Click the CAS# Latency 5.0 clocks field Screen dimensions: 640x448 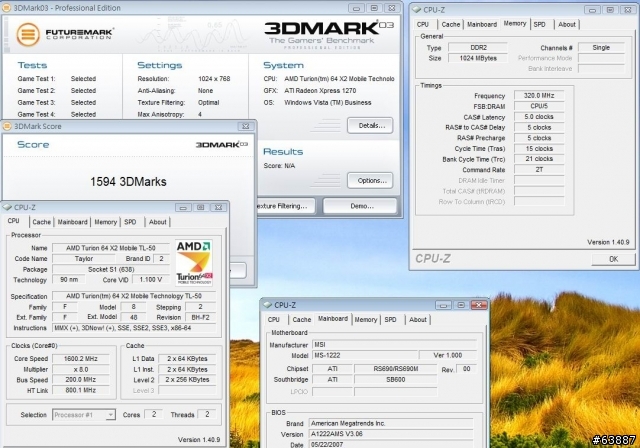pos(539,117)
